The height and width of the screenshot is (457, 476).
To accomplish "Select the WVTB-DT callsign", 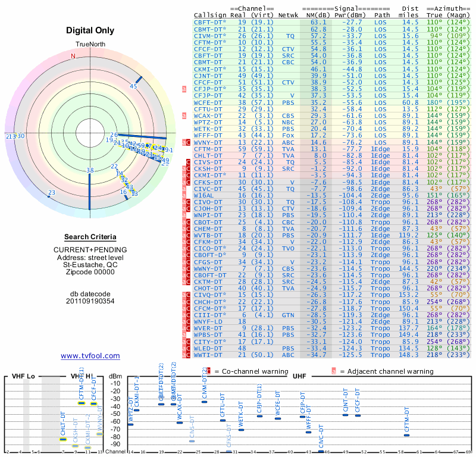I will (x=208, y=235).
